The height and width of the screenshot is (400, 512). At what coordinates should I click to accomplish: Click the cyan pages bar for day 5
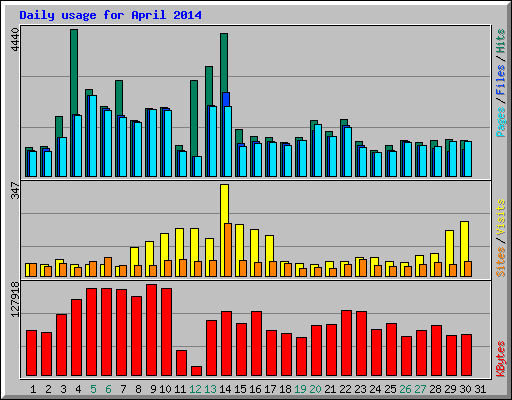coord(93,136)
